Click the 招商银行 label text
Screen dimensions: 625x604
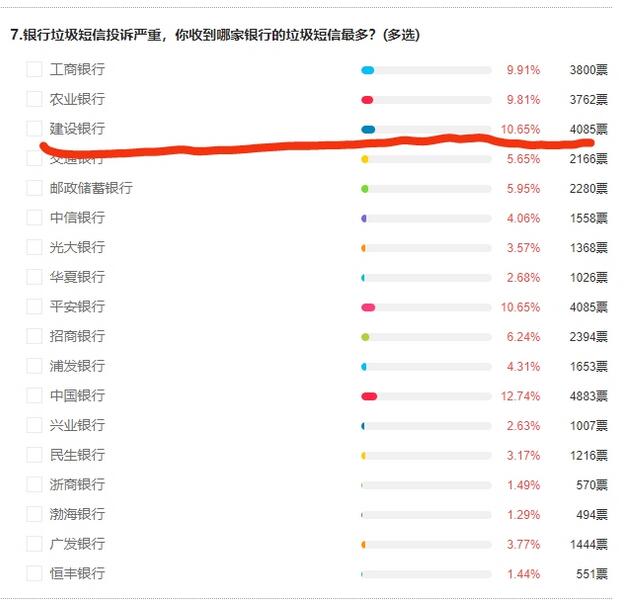coord(77,336)
